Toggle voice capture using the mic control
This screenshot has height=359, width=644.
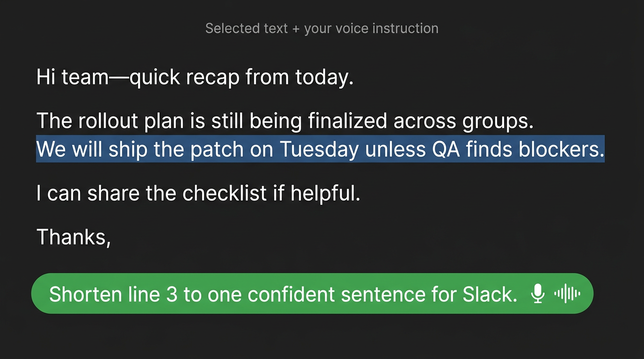click(537, 294)
